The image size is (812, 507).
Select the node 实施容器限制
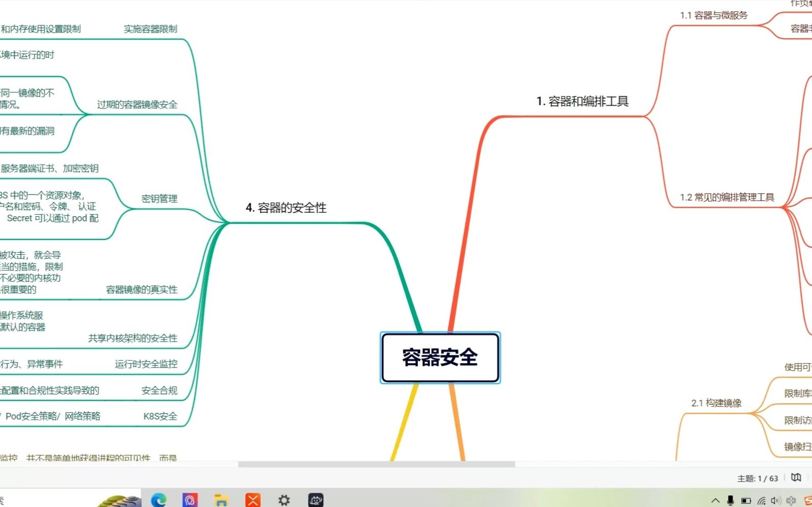pyautogui.click(x=151, y=29)
